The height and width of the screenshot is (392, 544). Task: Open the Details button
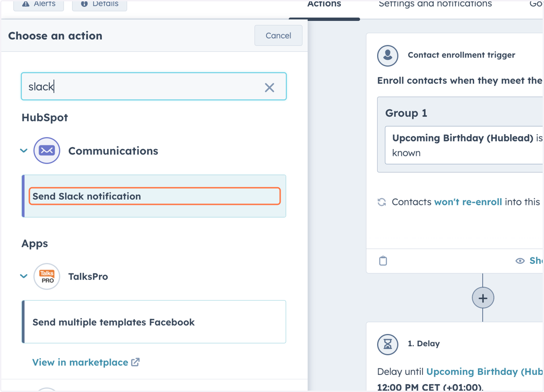[x=99, y=4]
